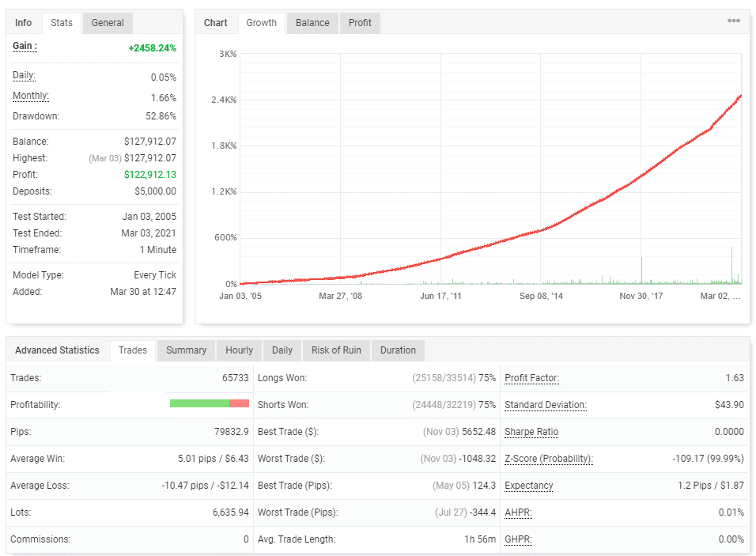
Task: Open the chart options three-dots menu
Action: click(733, 21)
